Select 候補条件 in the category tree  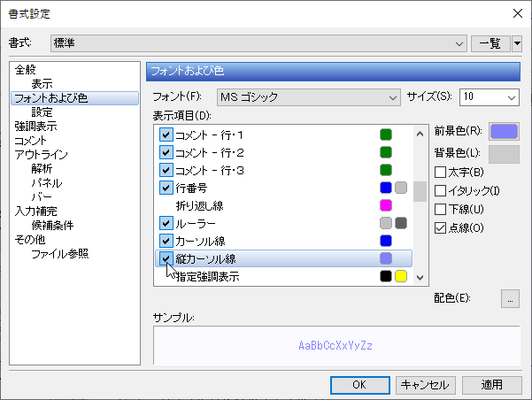pos(52,226)
